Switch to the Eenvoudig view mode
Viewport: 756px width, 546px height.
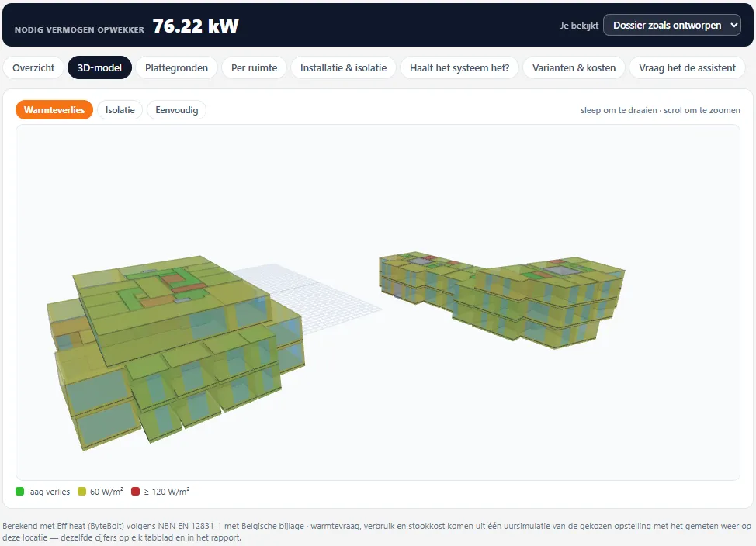[176, 110]
